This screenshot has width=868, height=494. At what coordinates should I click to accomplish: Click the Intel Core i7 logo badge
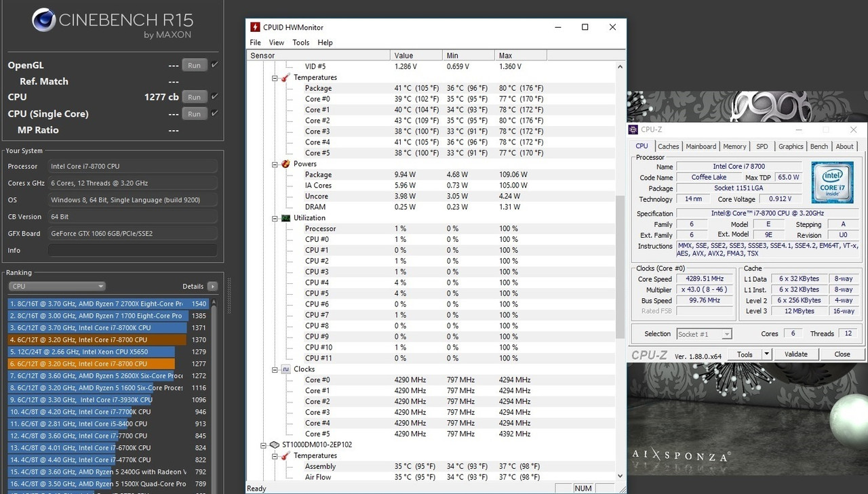pyautogui.click(x=832, y=181)
